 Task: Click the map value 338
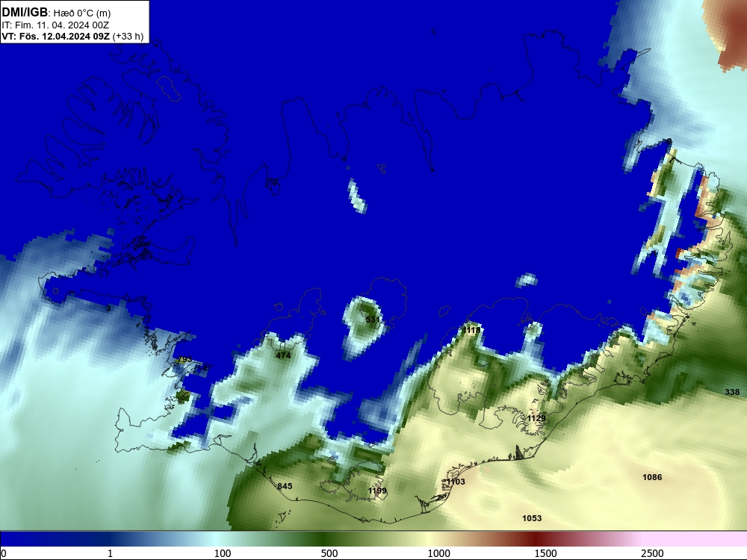(x=732, y=393)
